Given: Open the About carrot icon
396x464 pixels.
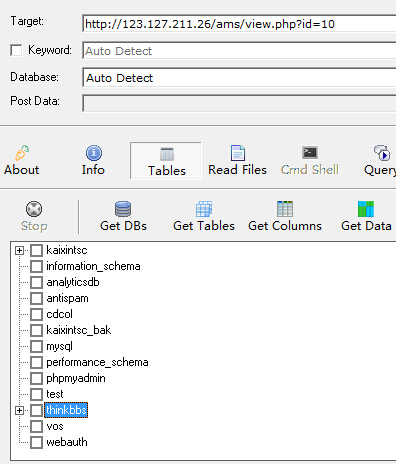Looking at the screenshot, I should click(x=22, y=153).
